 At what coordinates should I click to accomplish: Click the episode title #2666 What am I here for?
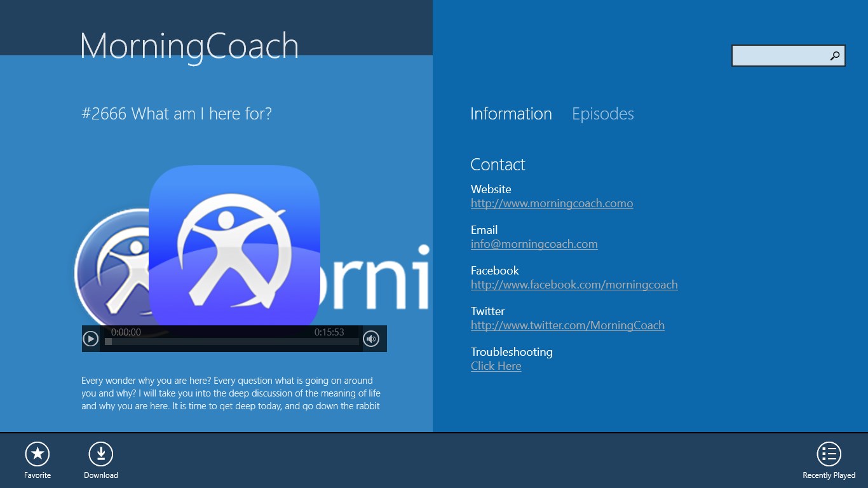tap(177, 114)
